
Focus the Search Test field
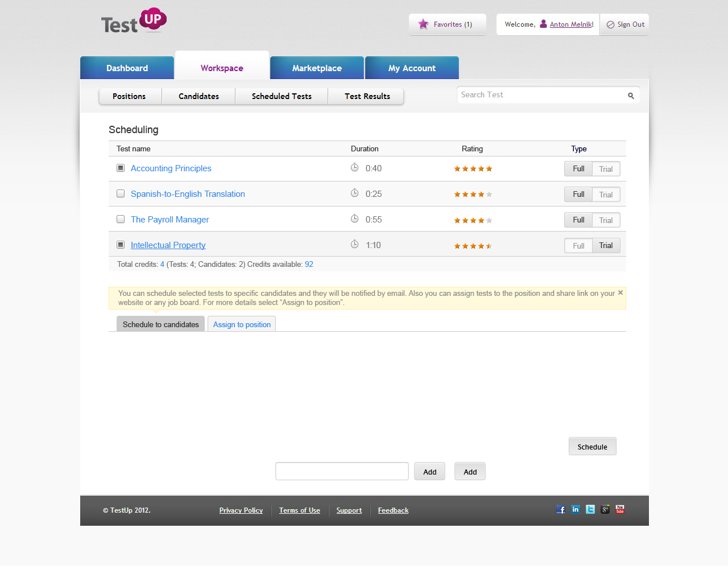540,95
